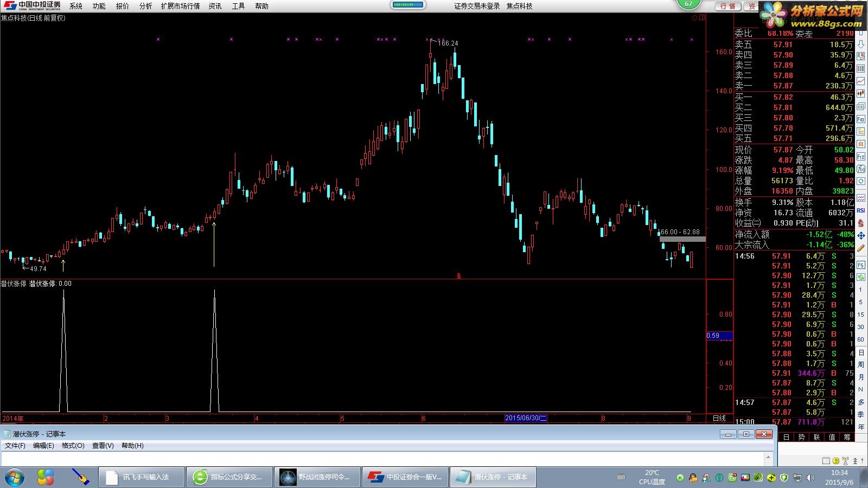Click the 2015/06/30 date marker
The width and height of the screenshot is (868, 488).
pos(526,418)
